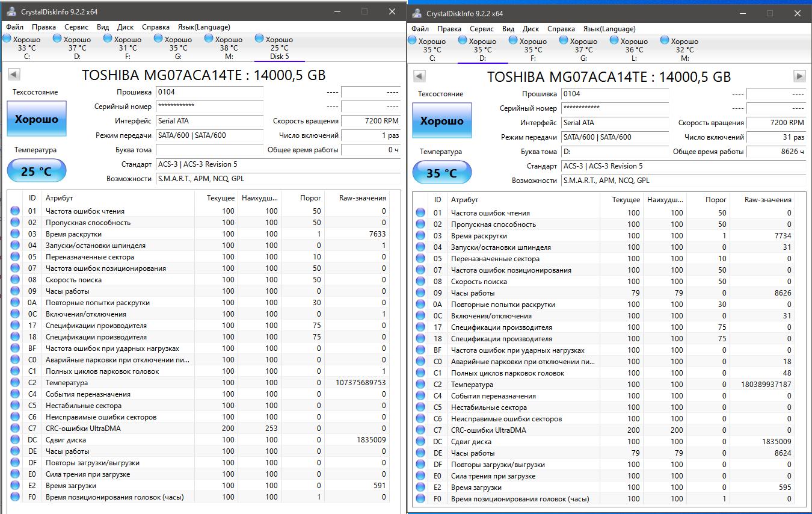Click the Число включений field showing 31 раз
This screenshot has height=514, width=812.
click(776, 137)
